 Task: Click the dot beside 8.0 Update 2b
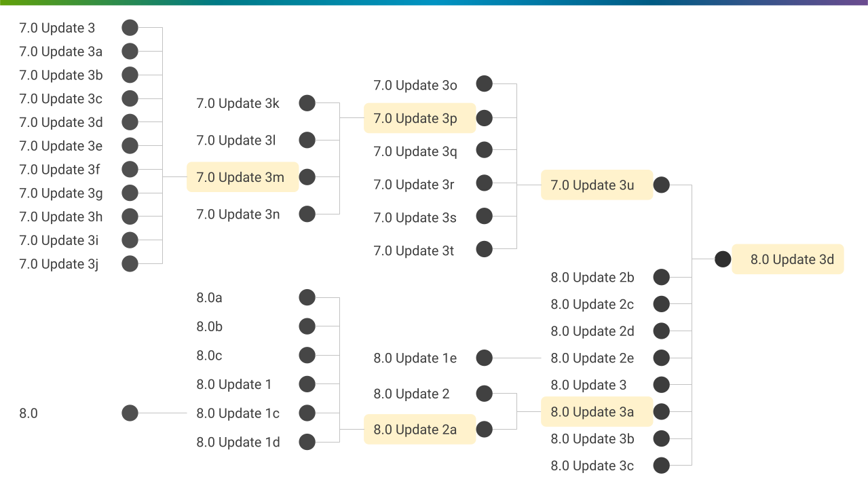[x=662, y=277]
